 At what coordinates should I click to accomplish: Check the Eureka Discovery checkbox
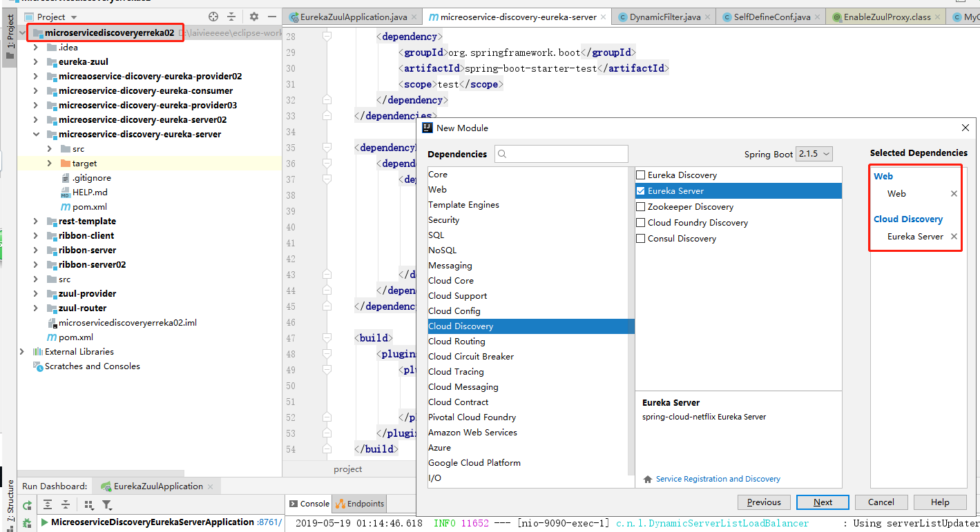pos(641,175)
